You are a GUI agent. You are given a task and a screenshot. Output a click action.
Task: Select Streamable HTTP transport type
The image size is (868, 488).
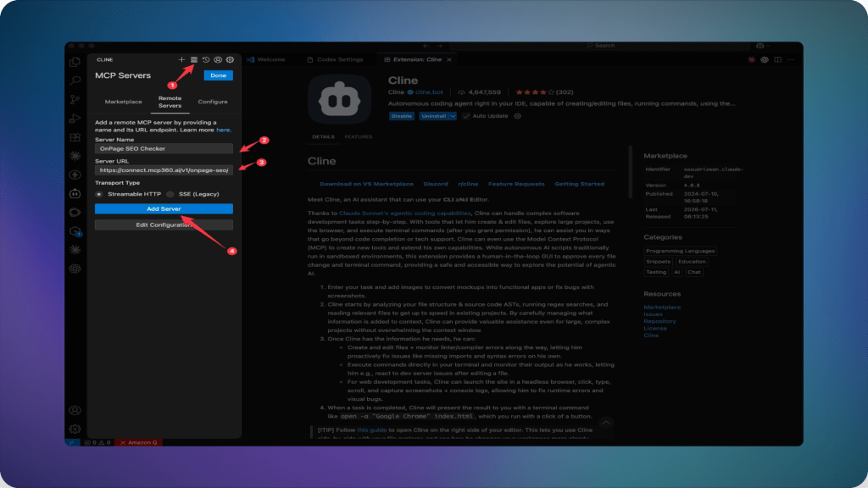tap(99, 194)
